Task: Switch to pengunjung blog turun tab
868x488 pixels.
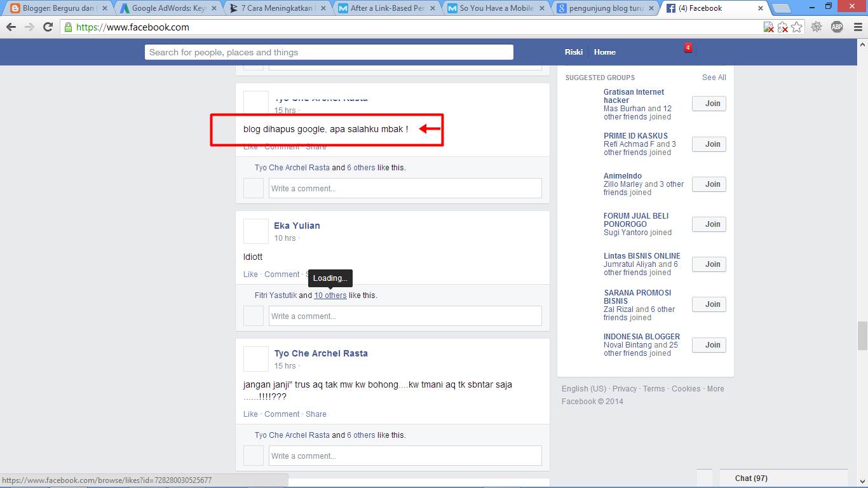Action: (x=606, y=8)
